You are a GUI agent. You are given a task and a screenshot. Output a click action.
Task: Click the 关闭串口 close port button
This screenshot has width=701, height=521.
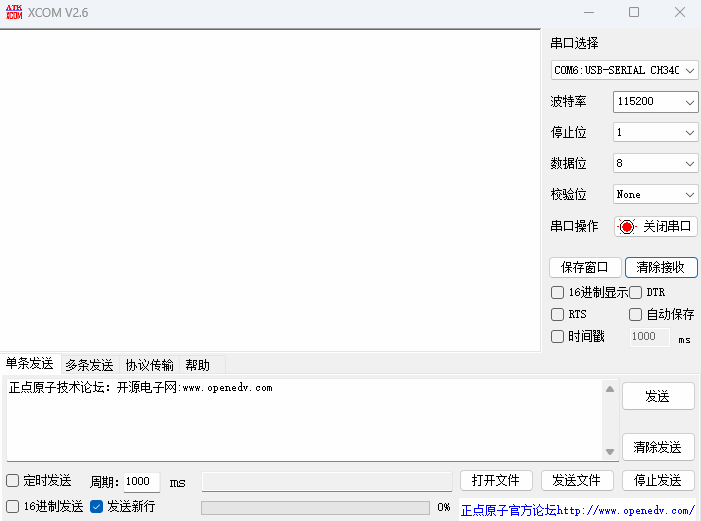pyautogui.click(x=655, y=227)
